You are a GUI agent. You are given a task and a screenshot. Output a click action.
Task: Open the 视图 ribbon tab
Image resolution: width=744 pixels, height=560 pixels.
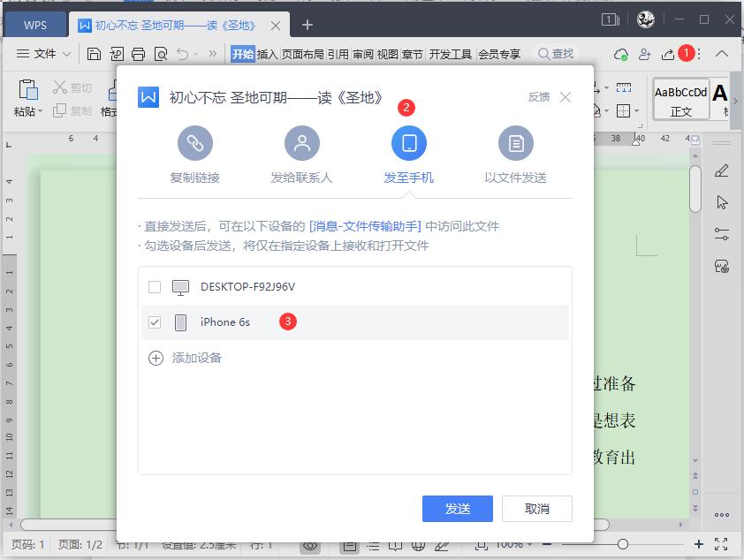[x=388, y=54]
